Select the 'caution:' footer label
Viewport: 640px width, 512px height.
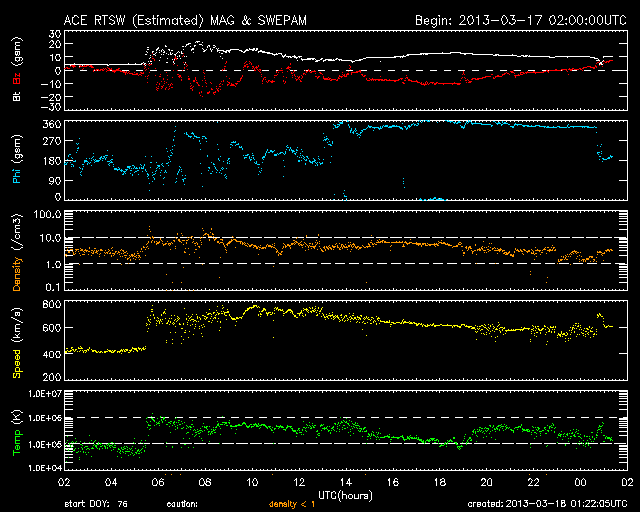click(x=182, y=505)
